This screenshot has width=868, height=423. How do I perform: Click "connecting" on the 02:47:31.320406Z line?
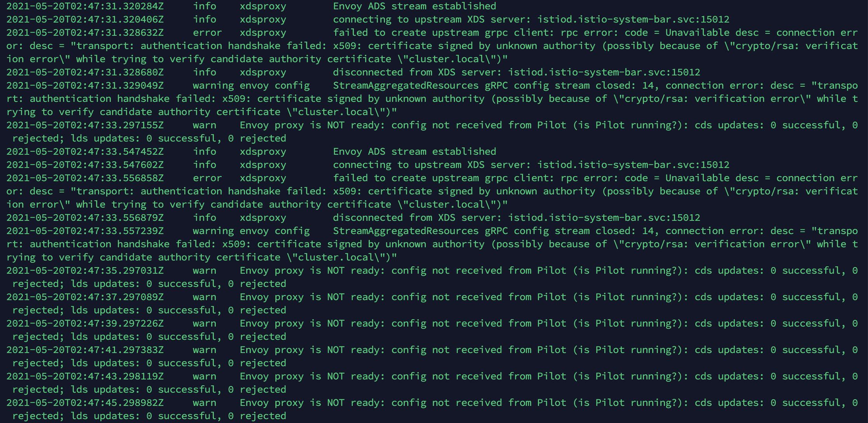[362, 19]
